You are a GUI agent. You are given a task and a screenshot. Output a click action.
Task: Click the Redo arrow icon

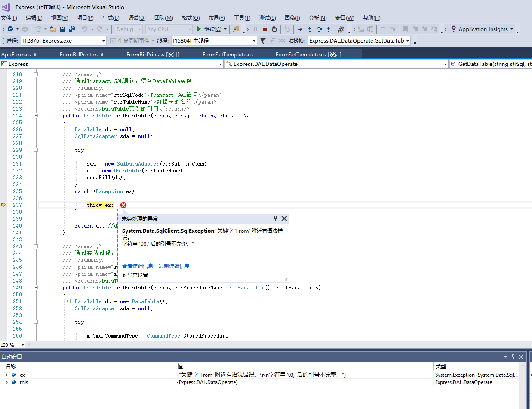pos(100,29)
